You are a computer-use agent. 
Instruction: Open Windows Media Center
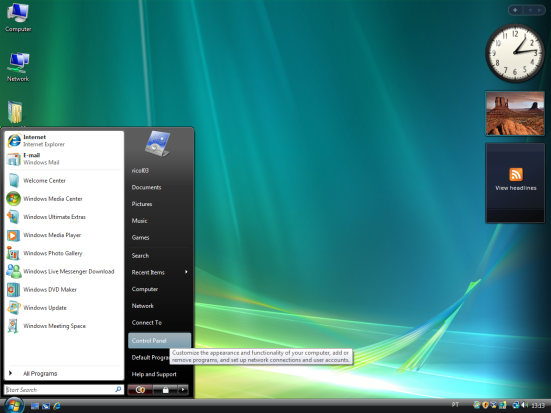64,199
